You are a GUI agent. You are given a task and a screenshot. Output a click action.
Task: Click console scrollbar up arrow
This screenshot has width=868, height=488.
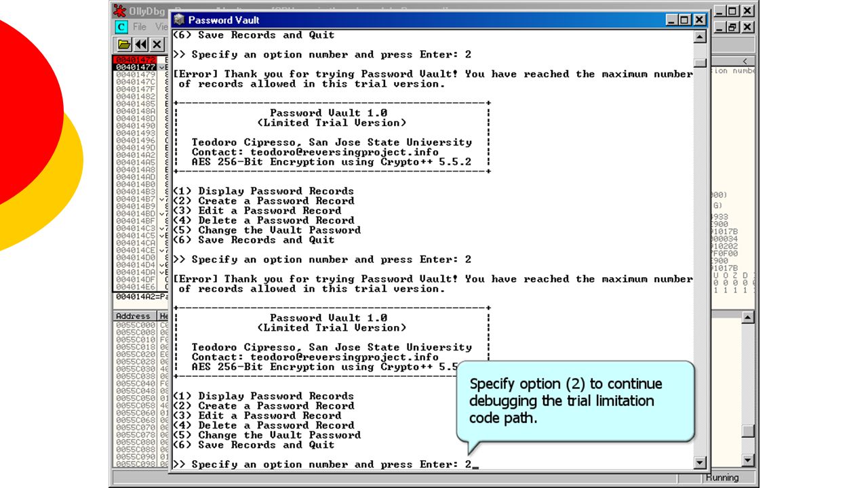701,37
